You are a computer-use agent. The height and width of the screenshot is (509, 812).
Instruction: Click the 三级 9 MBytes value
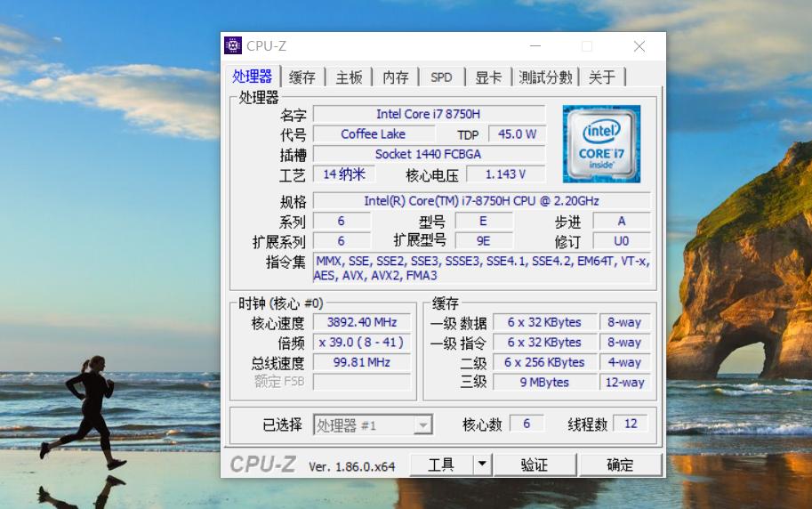pos(545,382)
